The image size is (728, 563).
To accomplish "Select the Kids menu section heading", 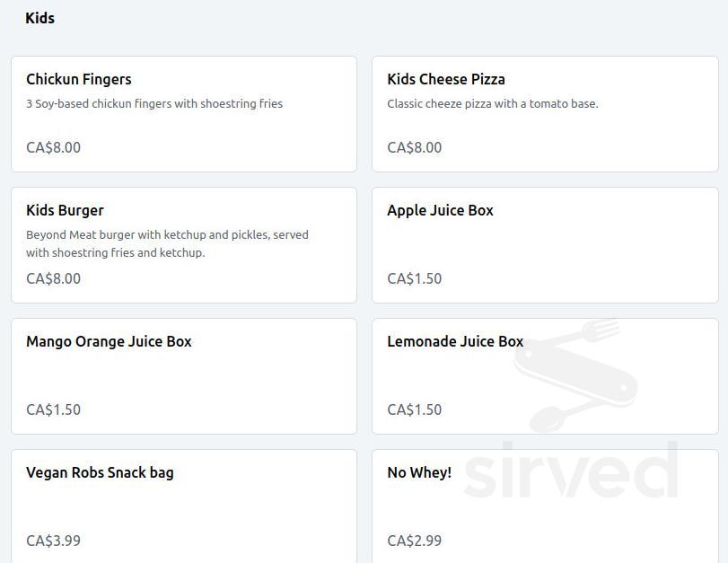I will tap(39, 18).
